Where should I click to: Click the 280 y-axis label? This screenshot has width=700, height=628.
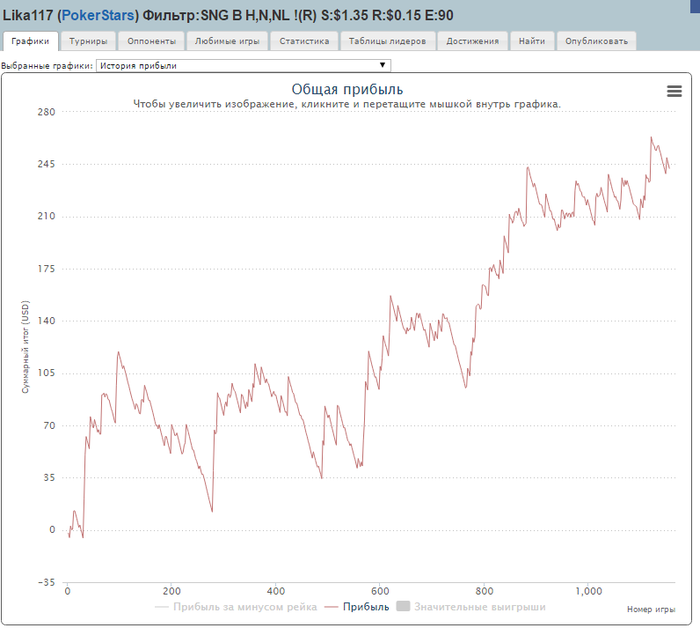[x=46, y=112]
